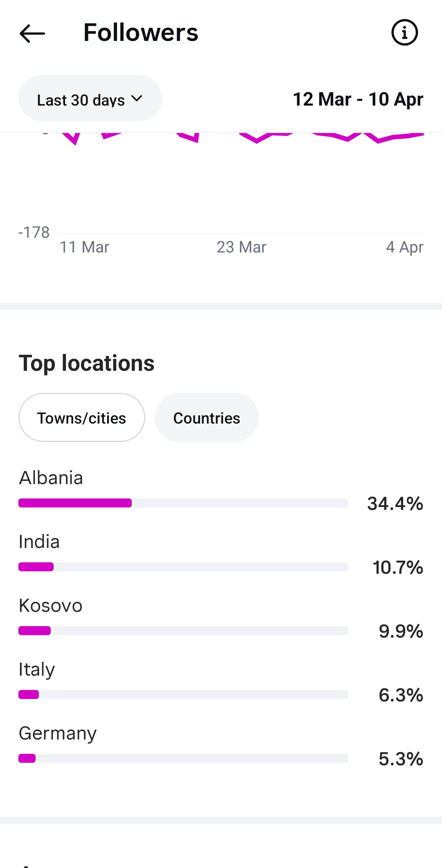Tap the 12 Mar - 10 Apr date range
Screen dimensions: 442x868
point(358,99)
